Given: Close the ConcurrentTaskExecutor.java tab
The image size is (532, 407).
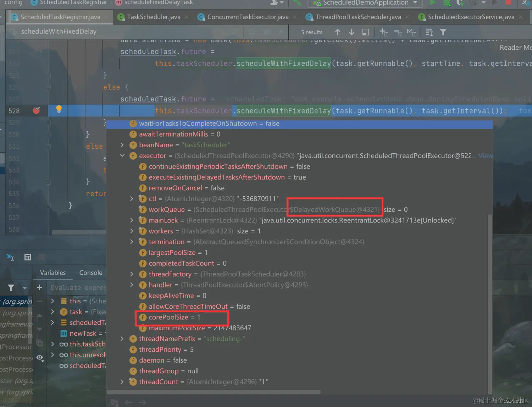Looking at the screenshot, I should tap(295, 17).
